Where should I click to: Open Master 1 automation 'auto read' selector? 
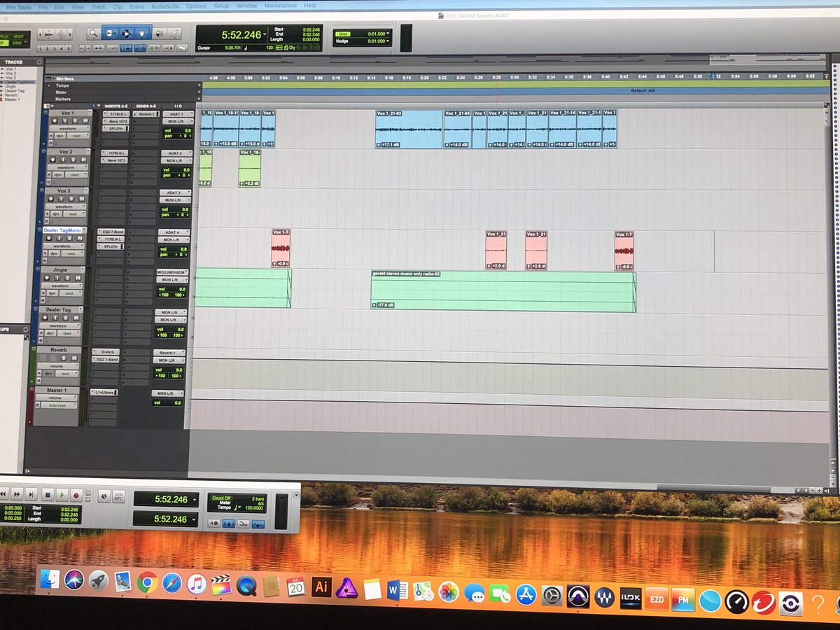(x=59, y=405)
